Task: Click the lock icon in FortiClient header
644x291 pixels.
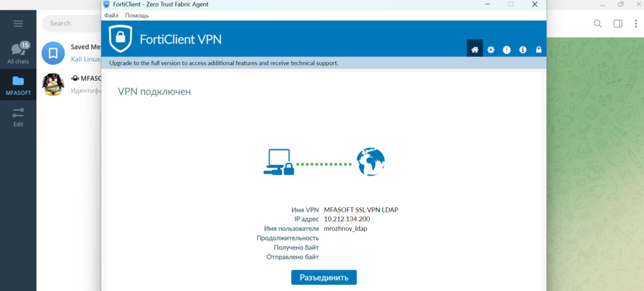Action: pyautogui.click(x=539, y=50)
